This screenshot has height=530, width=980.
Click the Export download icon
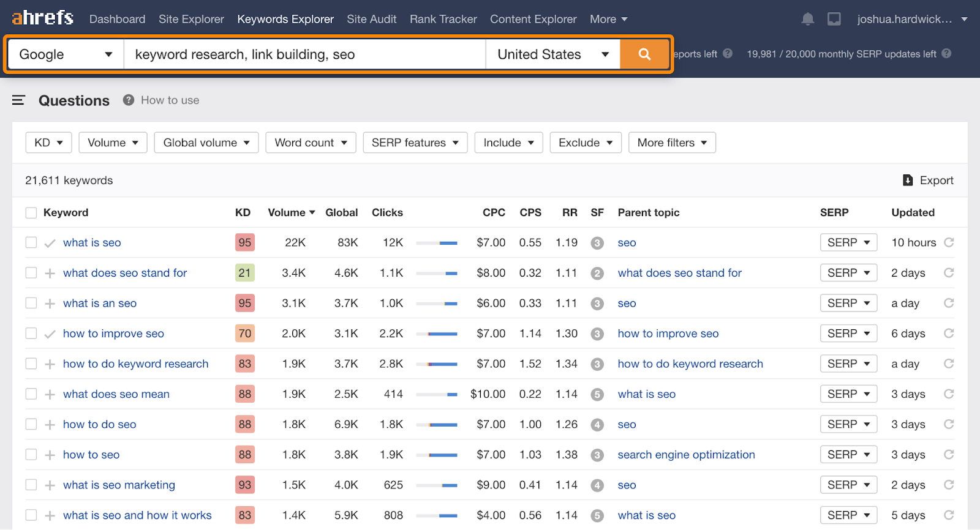pos(908,180)
